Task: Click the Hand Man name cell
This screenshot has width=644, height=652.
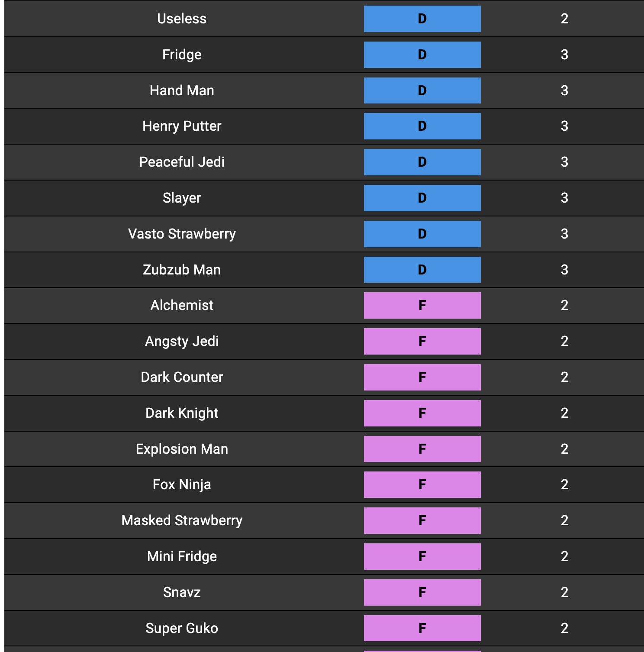Action: [182, 90]
